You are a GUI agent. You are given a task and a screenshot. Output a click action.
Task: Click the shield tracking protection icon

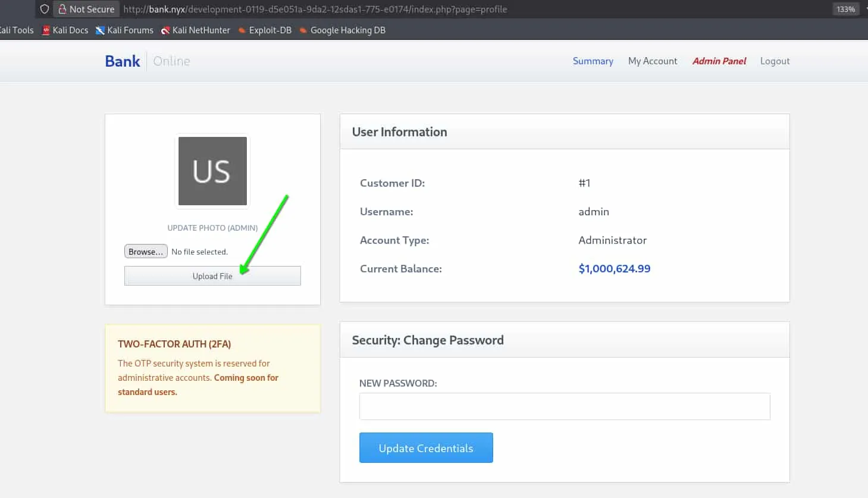click(x=45, y=9)
